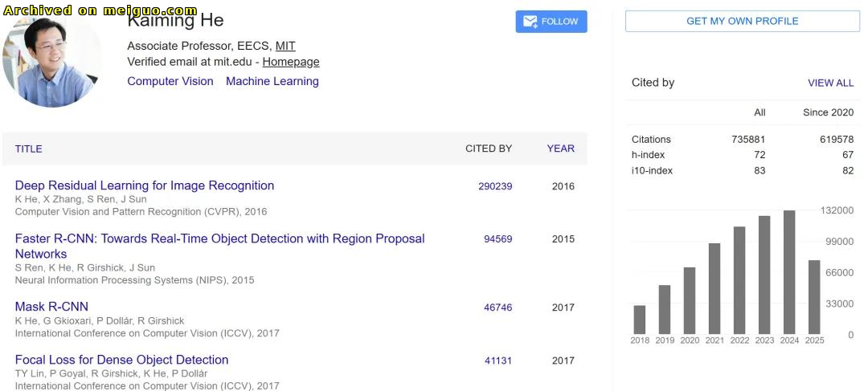Sort publications by Year column
Viewport: 868px width, 391px height.
(561, 149)
